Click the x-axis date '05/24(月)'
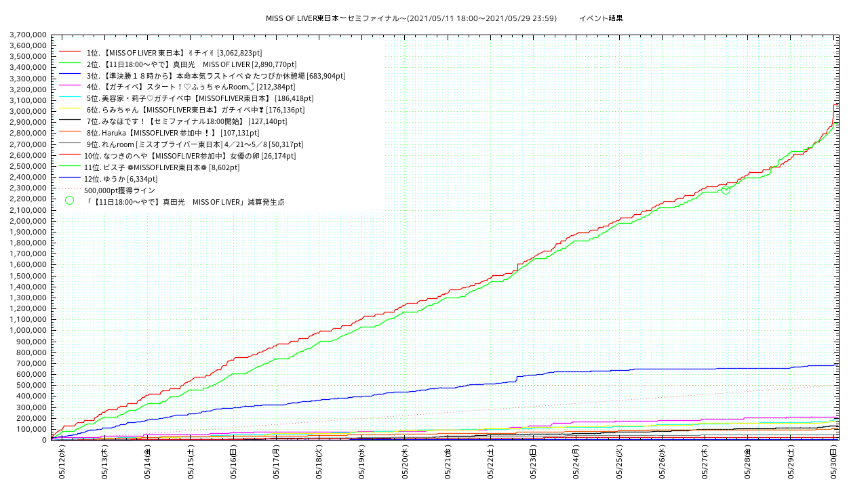The width and height of the screenshot is (868, 488). (x=576, y=462)
